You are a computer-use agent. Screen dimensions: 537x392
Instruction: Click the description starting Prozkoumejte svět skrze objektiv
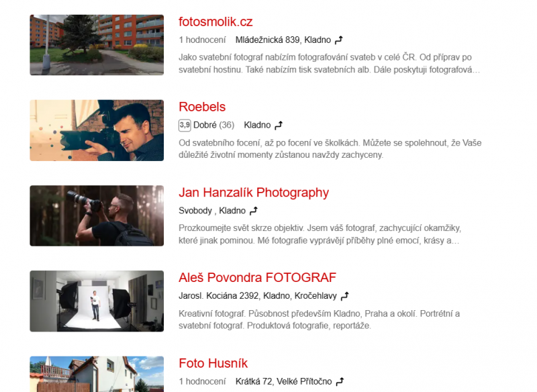(x=320, y=234)
